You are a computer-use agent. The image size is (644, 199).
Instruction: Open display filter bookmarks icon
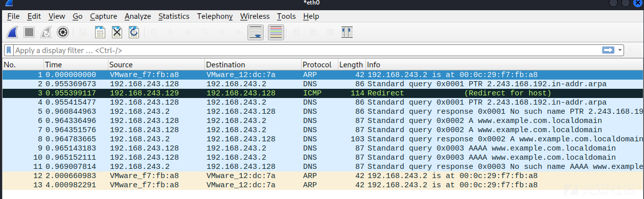pyautogui.click(x=9, y=51)
